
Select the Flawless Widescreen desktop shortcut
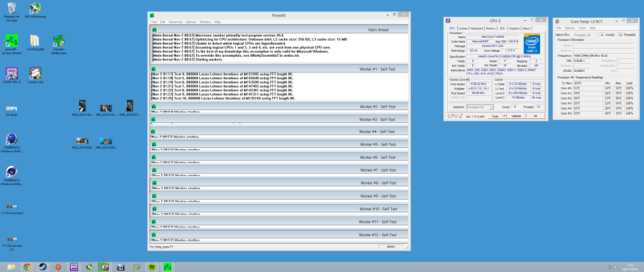(x=58, y=44)
